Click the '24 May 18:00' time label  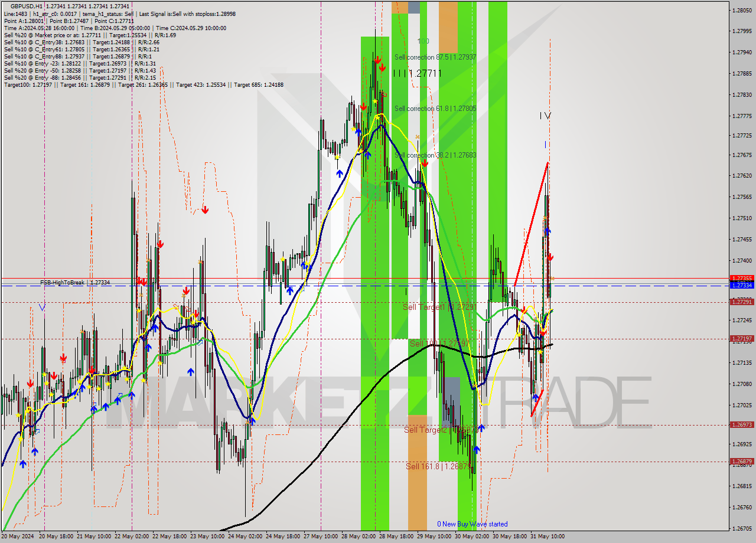point(284,537)
